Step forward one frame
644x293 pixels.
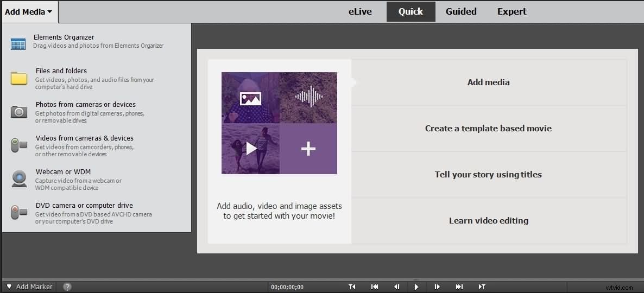438,287
